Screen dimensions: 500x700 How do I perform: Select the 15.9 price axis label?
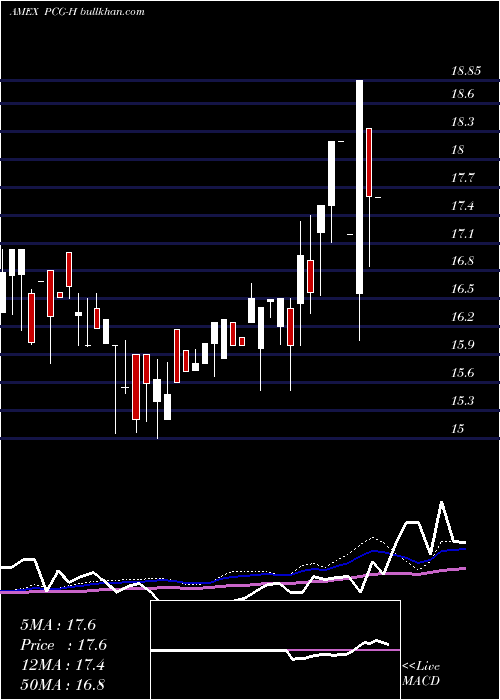coord(462,345)
